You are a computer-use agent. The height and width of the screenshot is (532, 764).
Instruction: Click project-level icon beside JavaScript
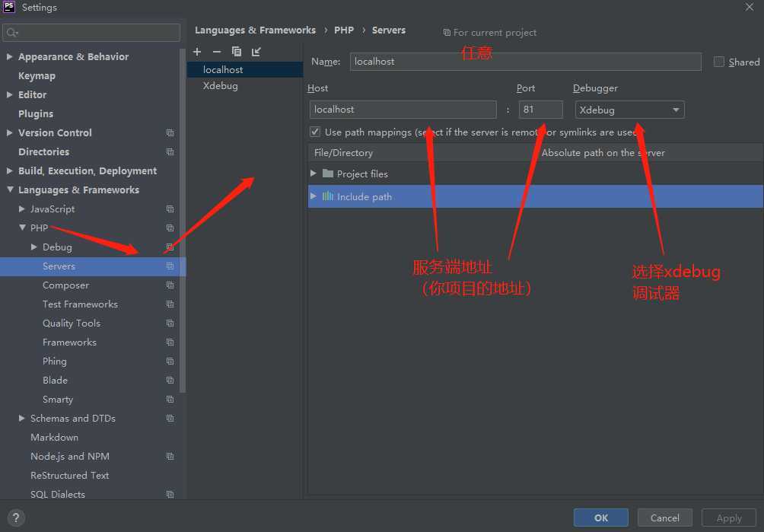click(x=170, y=209)
